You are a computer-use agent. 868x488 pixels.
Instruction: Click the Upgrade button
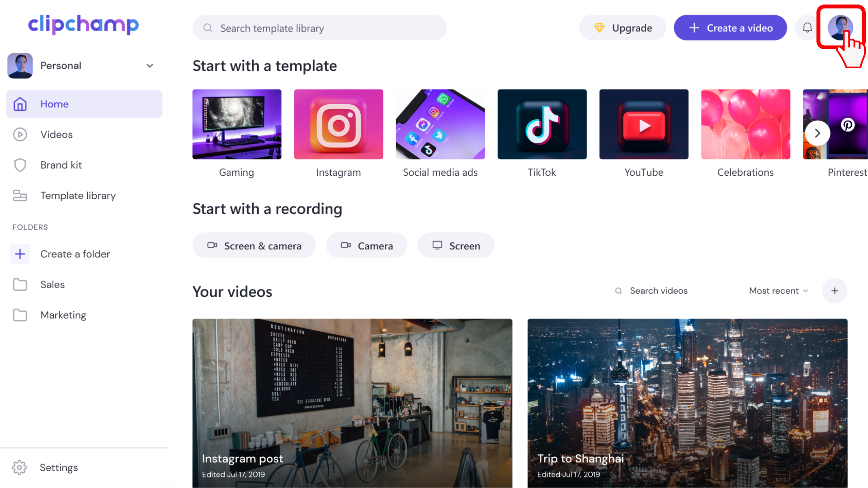pos(622,28)
